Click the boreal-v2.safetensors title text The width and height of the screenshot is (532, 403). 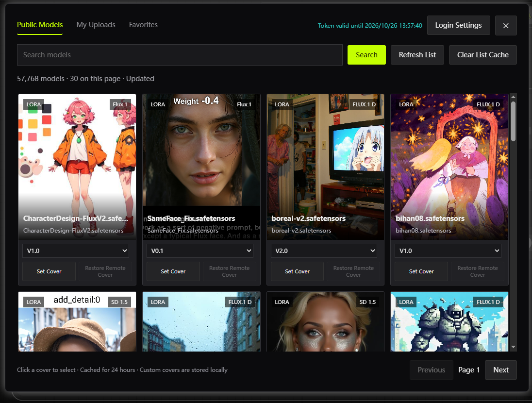pos(308,218)
